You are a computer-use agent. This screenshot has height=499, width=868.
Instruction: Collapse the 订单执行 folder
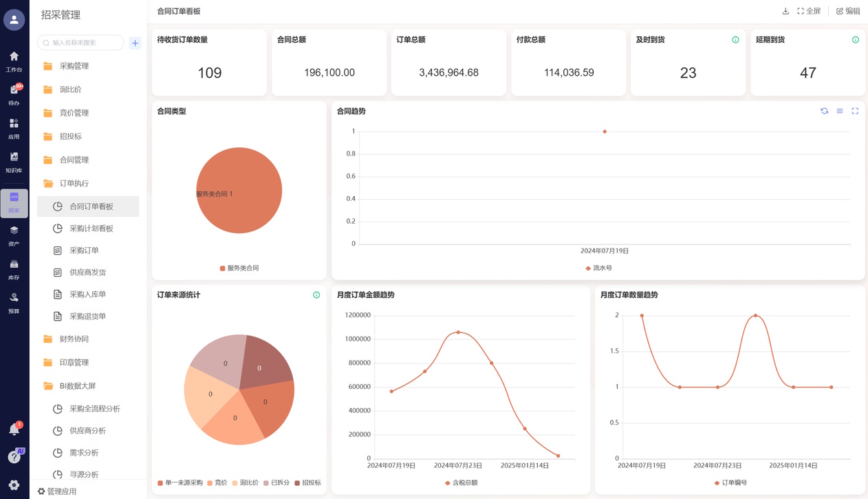74,184
